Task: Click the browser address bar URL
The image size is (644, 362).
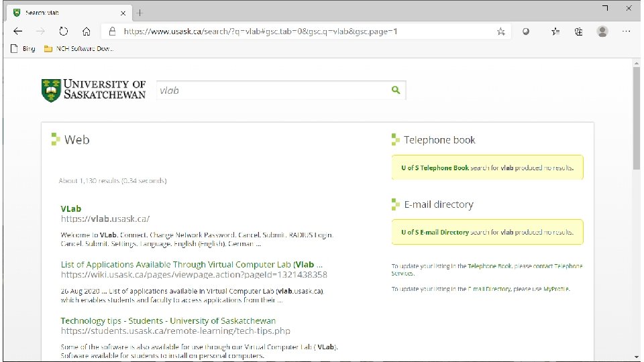Action: 260,32
